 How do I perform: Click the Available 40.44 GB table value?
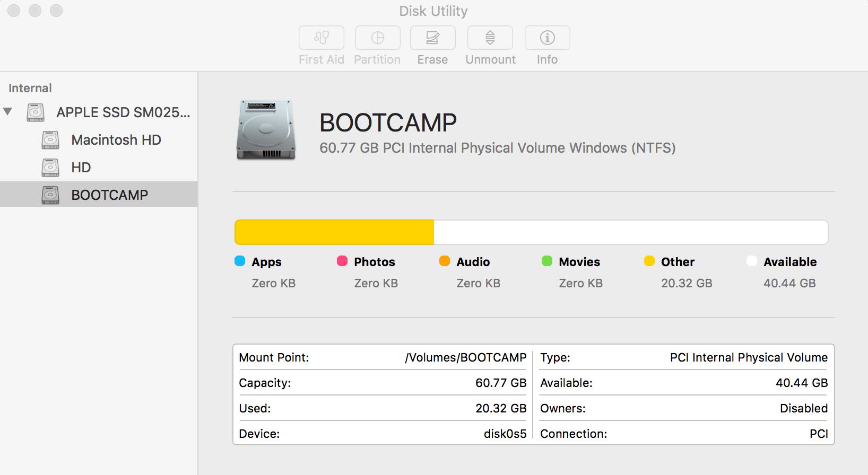802,383
